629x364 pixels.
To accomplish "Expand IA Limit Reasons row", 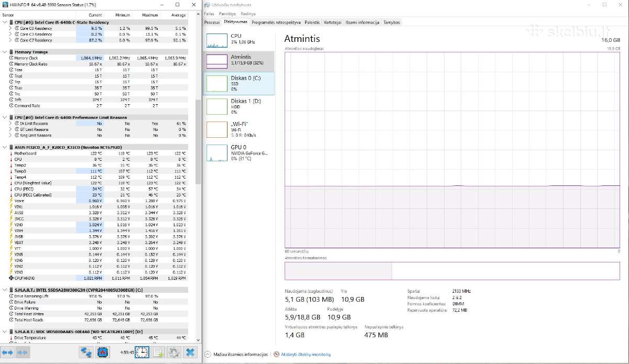I will [x=10, y=124].
